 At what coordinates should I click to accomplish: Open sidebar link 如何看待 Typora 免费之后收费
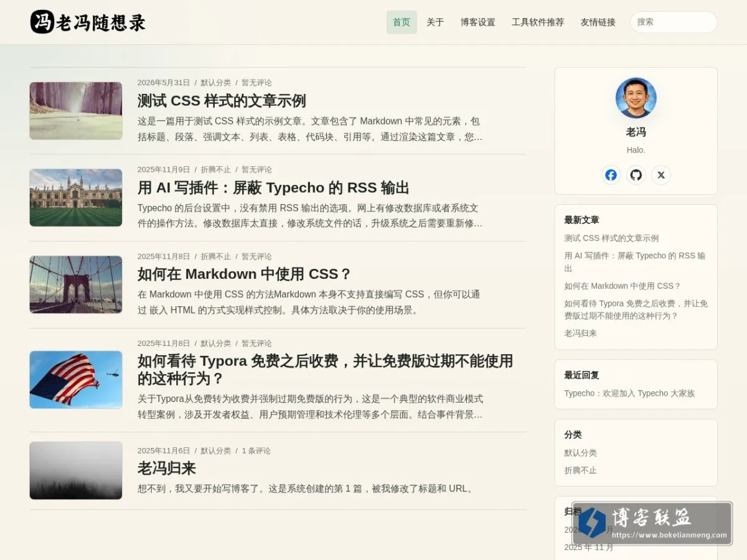636,310
